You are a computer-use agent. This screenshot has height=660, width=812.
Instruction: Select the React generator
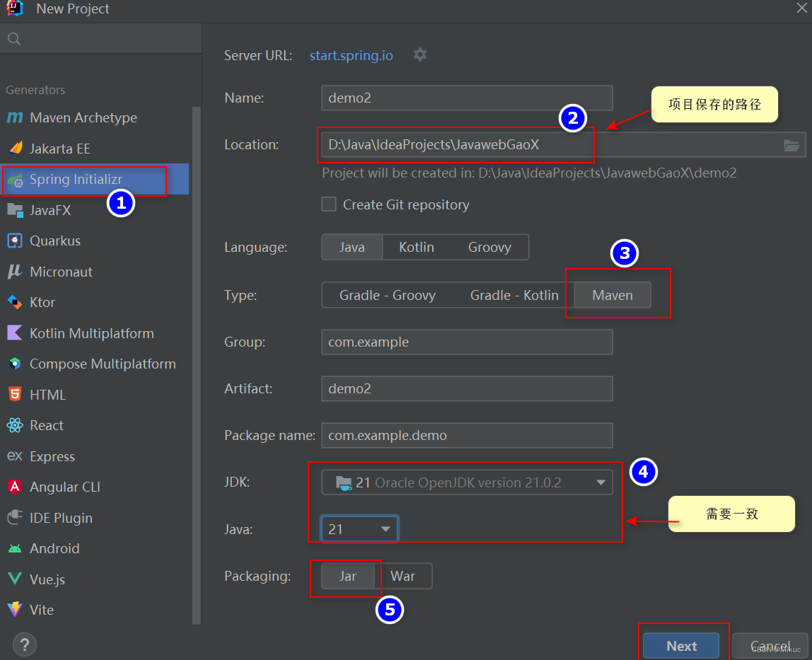point(45,425)
